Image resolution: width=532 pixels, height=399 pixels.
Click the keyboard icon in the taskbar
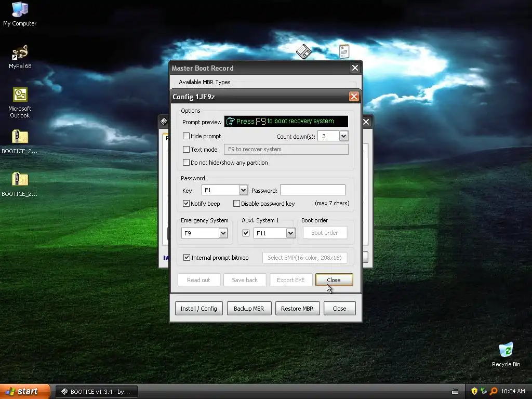pos(455,392)
